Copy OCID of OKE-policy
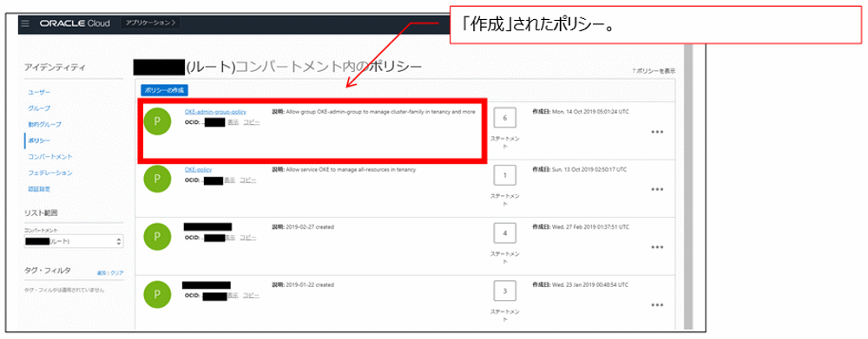Viewport: 868px width, 339px height. coord(248,180)
